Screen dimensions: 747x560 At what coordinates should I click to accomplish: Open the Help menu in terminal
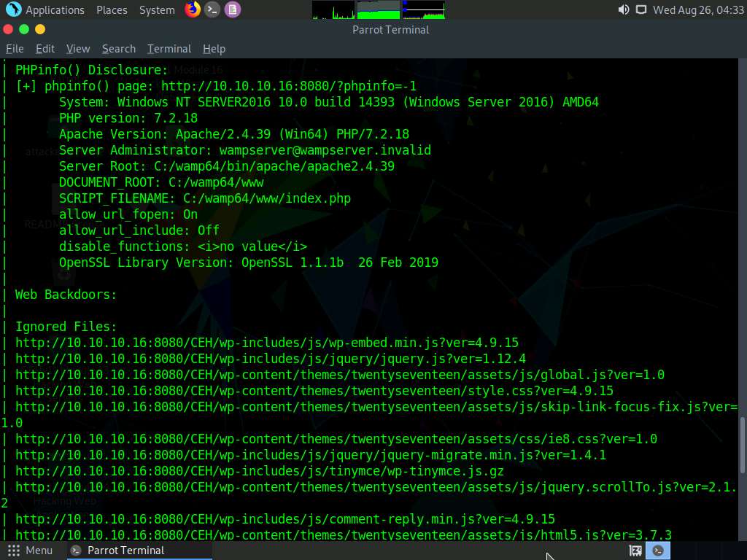pyautogui.click(x=214, y=49)
